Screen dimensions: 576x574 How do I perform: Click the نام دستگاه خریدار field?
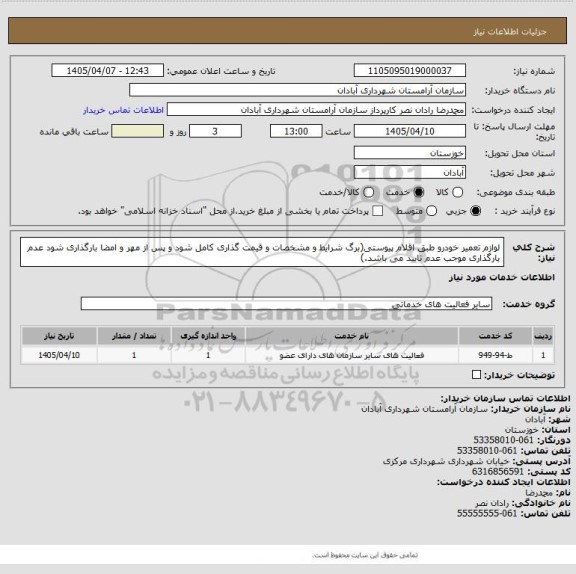(297, 90)
